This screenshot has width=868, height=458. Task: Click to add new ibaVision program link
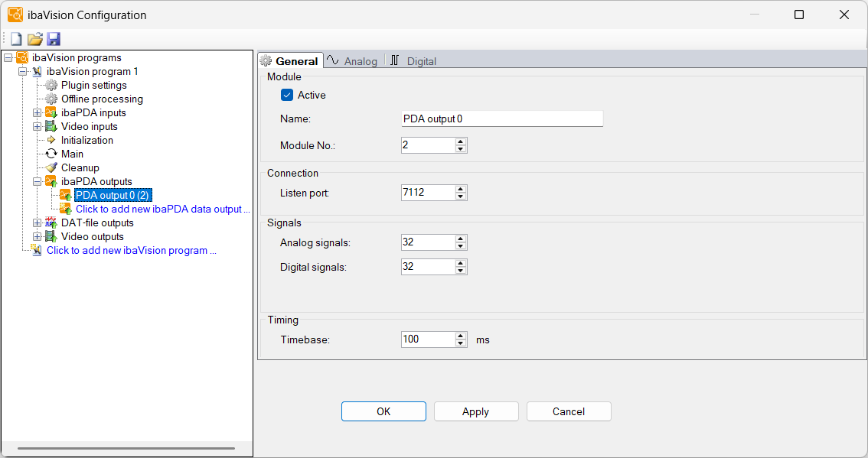pos(131,251)
